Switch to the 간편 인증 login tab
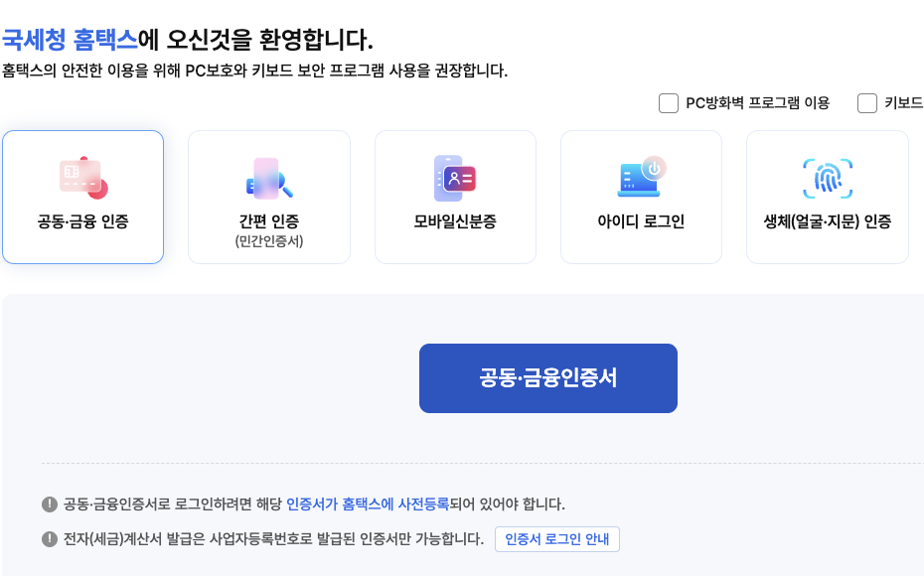Viewport: 924px width, 576px height. click(x=268, y=197)
